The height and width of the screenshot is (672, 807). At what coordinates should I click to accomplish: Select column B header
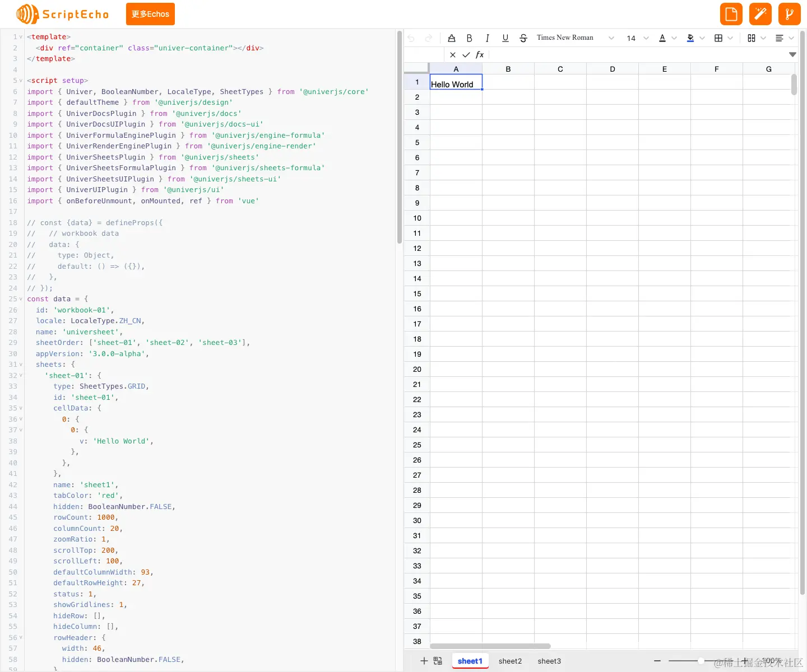[508, 69]
